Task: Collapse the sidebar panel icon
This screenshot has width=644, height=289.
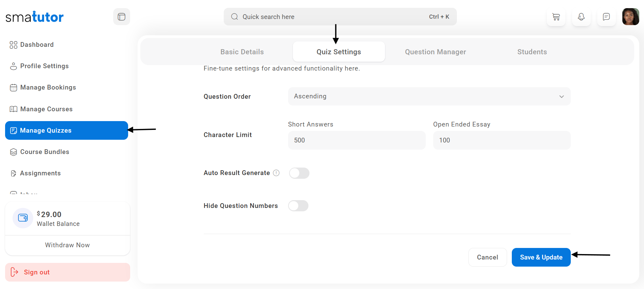Action: coord(121,17)
